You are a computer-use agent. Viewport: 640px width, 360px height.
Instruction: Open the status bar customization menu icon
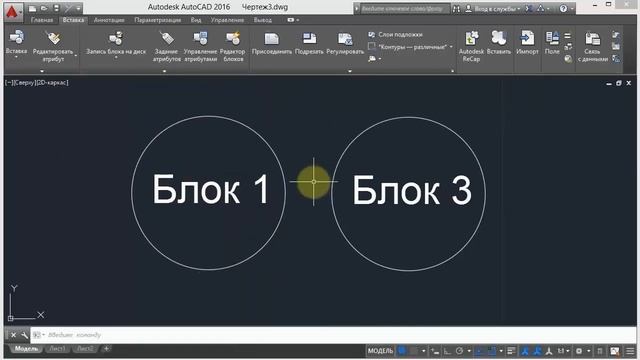[x=630, y=351]
